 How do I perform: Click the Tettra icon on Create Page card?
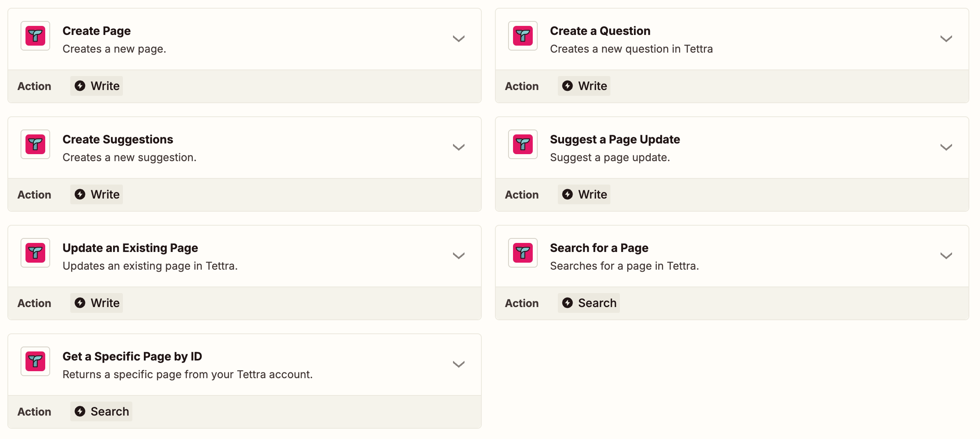point(35,36)
